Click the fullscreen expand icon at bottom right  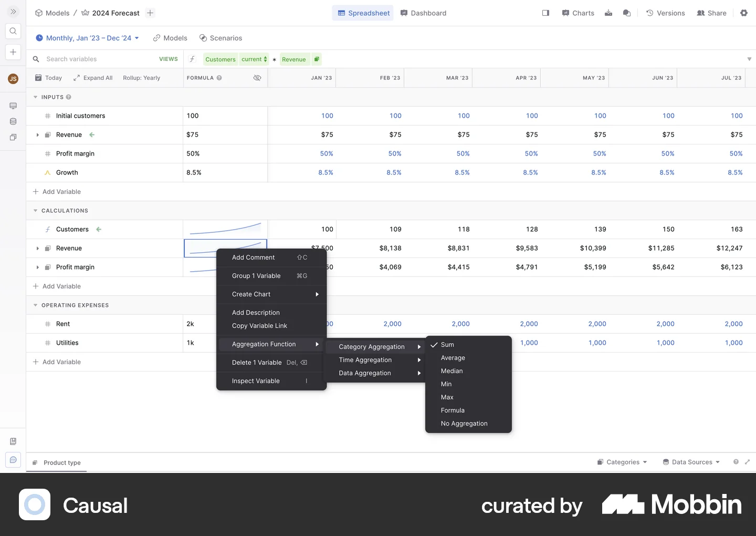pyautogui.click(x=747, y=462)
